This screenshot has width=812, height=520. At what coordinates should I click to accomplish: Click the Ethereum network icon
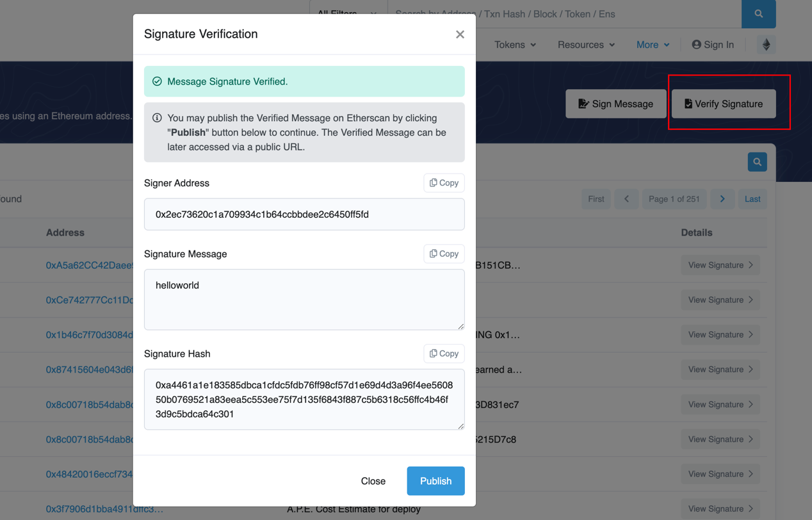pos(766,45)
